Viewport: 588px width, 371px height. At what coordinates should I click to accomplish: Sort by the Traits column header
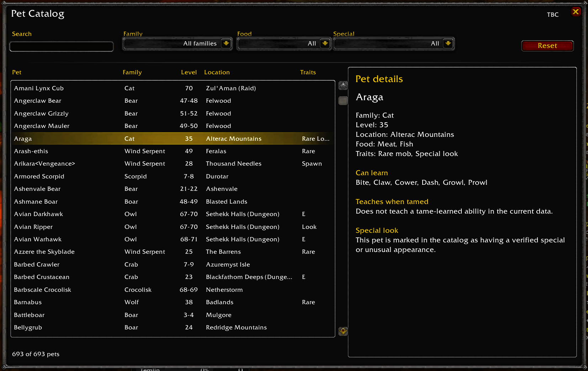pyautogui.click(x=308, y=72)
